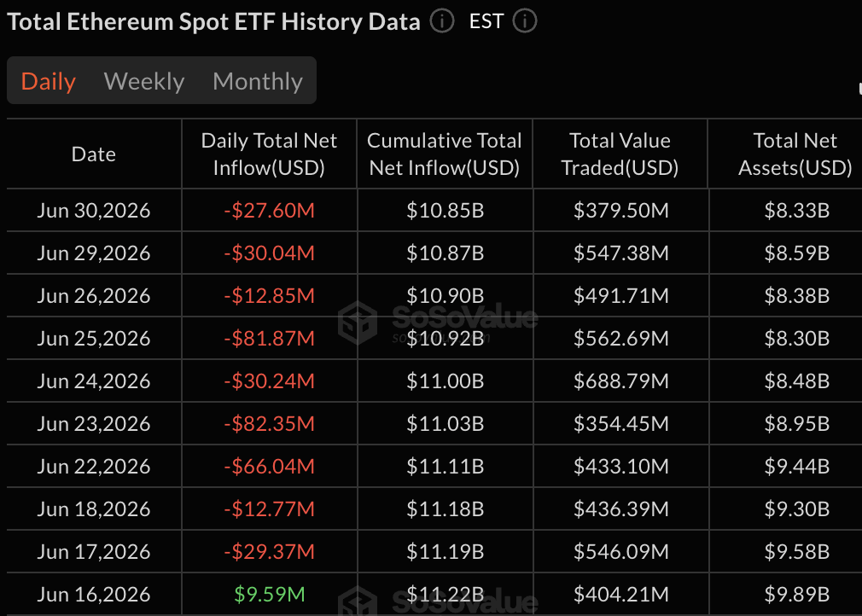Click the $379.50M value traded cell
862x616 pixels.
coord(621,211)
